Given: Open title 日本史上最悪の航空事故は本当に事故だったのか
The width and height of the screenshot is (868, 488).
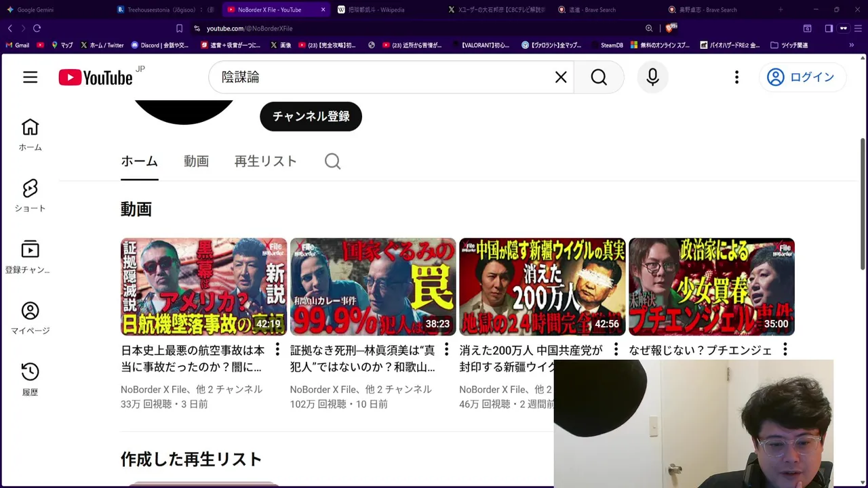Looking at the screenshot, I should 193,359.
